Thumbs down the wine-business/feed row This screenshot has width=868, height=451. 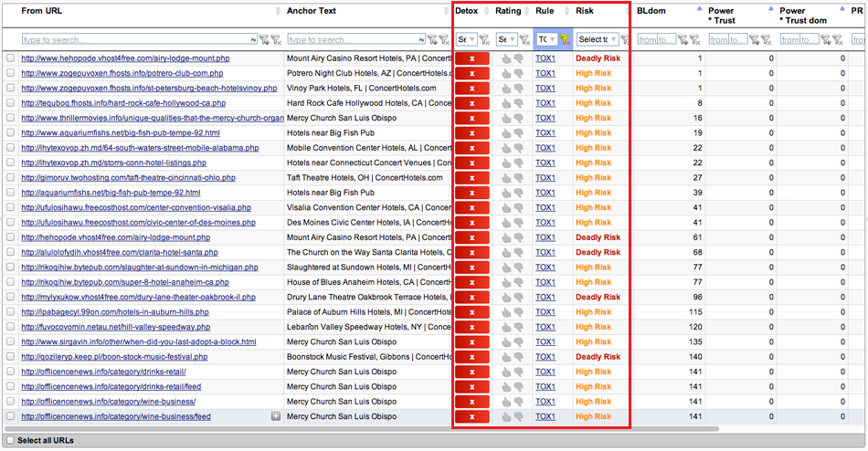tap(519, 416)
